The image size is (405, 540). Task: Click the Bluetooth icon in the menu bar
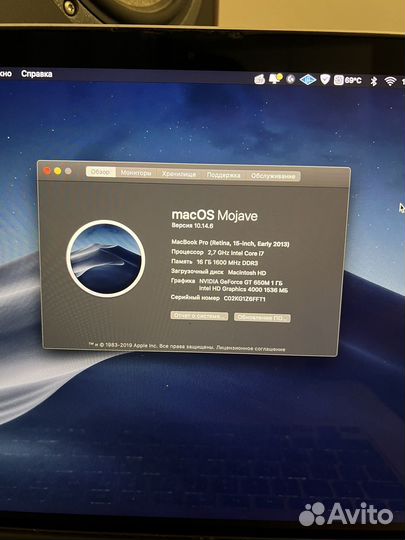tap(374, 81)
